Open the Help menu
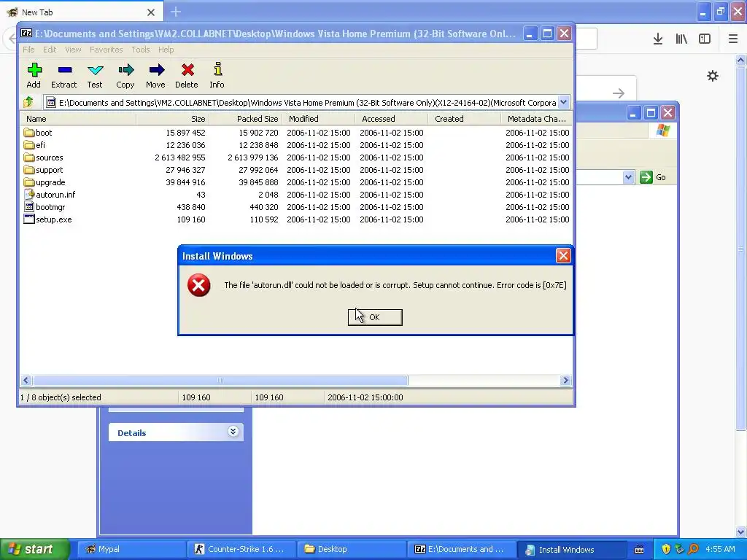Image resolution: width=747 pixels, height=560 pixels. (x=166, y=50)
